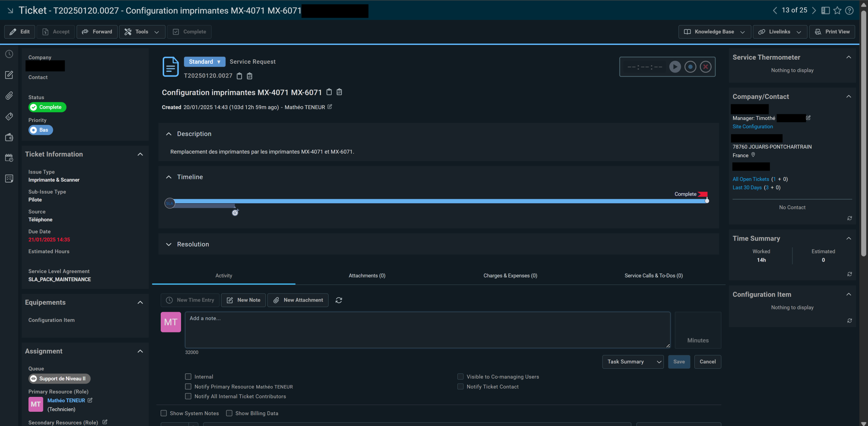Go to next ticket arrow
The height and width of the screenshot is (426, 868).
[814, 11]
